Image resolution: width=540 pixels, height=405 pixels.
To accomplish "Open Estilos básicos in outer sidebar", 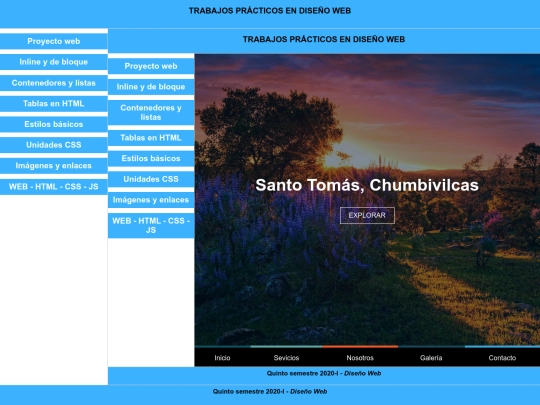I will point(54,124).
